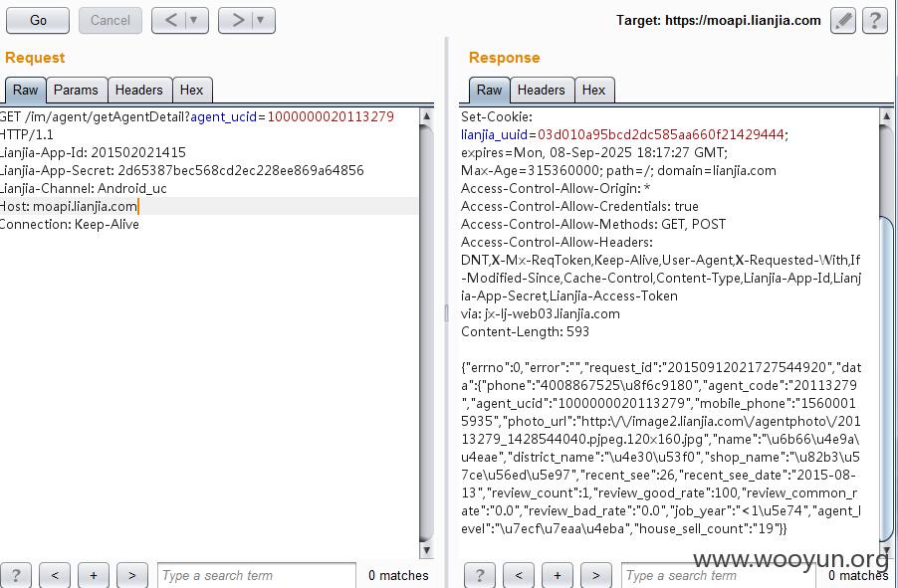Click the Access-Control-Allow-Origin: * line

[x=556, y=188]
